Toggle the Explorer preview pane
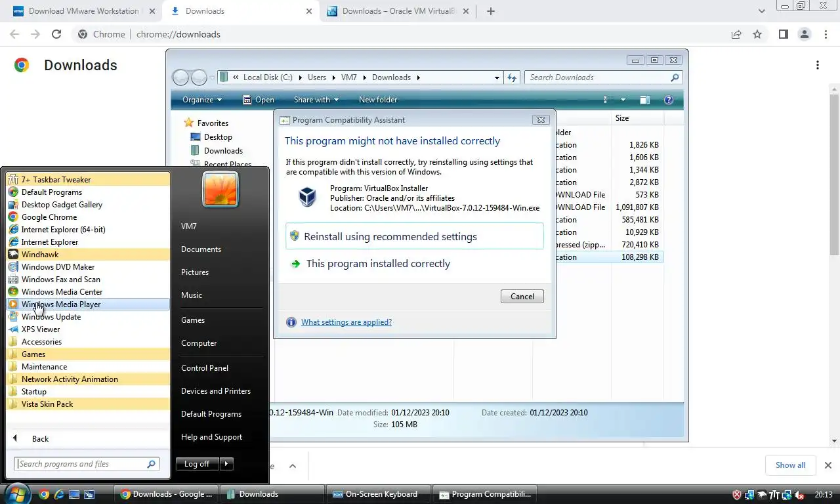This screenshot has height=504, width=840. pyautogui.click(x=645, y=100)
